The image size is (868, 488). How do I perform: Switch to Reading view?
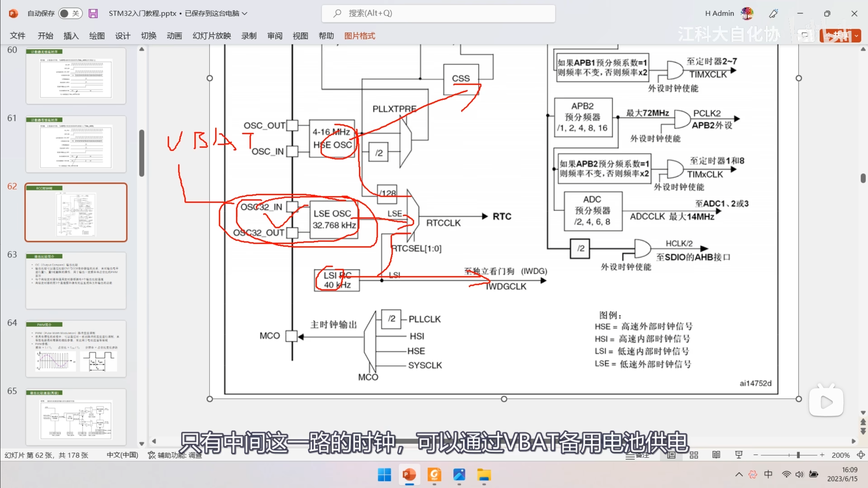coord(716,455)
